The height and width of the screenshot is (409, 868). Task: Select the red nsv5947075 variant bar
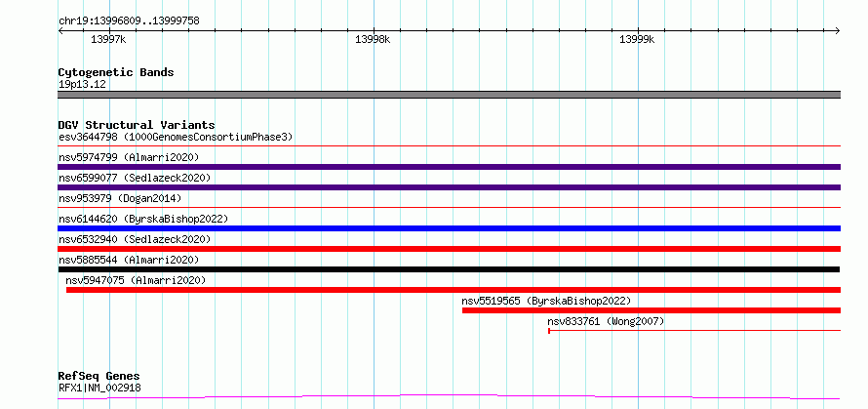(x=454, y=290)
